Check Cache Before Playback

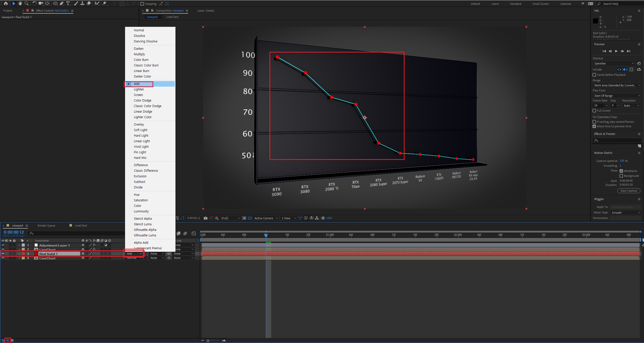click(594, 75)
